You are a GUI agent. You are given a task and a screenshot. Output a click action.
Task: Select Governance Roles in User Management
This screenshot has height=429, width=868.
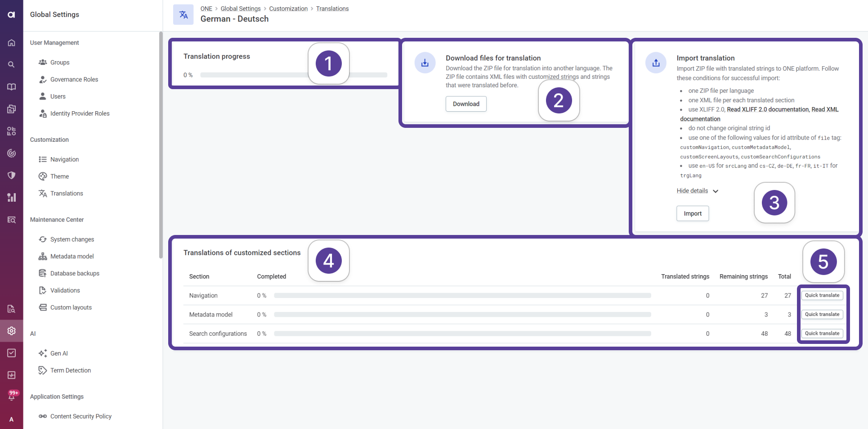pyautogui.click(x=74, y=80)
